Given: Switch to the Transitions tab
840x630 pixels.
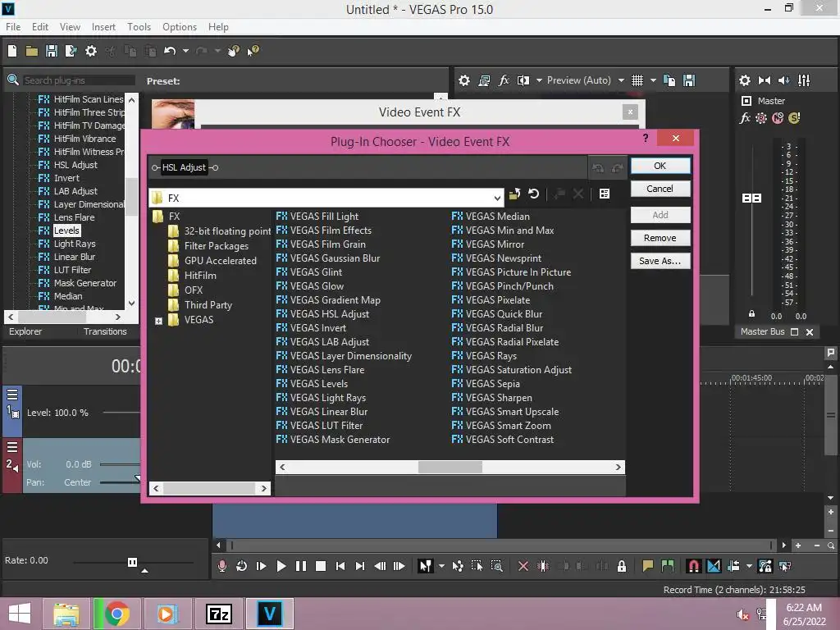Looking at the screenshot, I should coord(105,331).
